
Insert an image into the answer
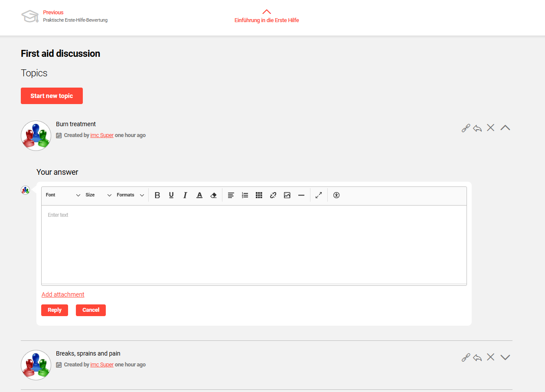coord(287,195)
